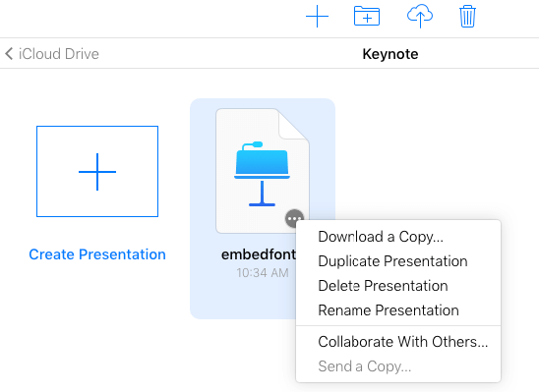Create a new folder with the folder-plus icon
The height and width of the screenshot is (392, 539).
point(367,16)
